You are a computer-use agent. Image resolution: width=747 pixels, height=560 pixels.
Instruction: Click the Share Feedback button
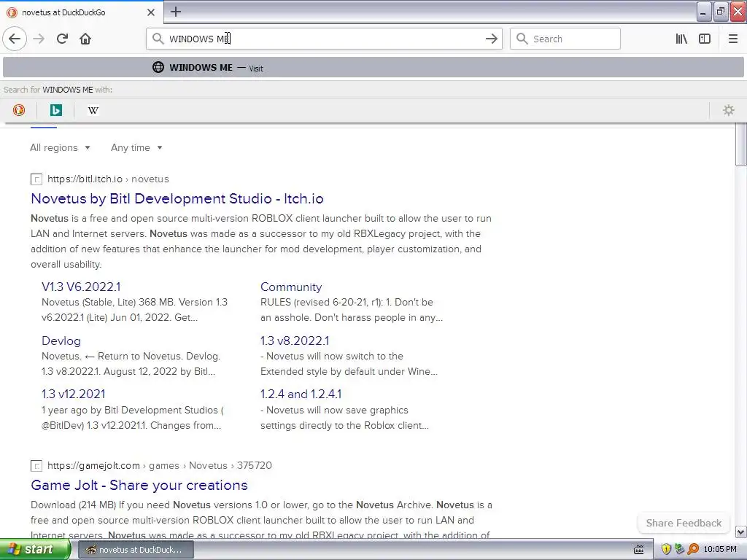coord(684,523)
